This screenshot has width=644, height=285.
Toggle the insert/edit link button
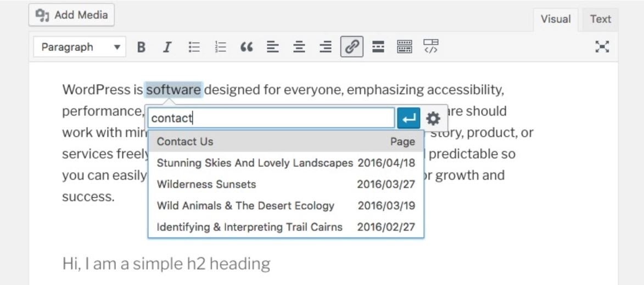(x=352, y=47)
